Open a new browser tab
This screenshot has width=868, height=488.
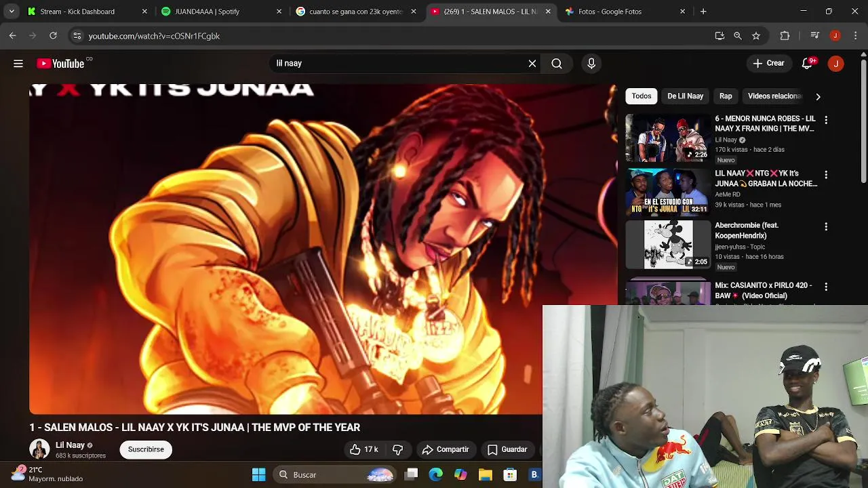(x=703, y=12)
